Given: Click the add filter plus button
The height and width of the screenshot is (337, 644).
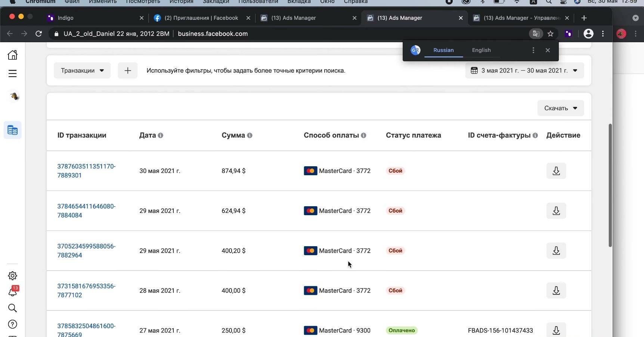Looking at the screenshot, I should [x=128, y=71].
